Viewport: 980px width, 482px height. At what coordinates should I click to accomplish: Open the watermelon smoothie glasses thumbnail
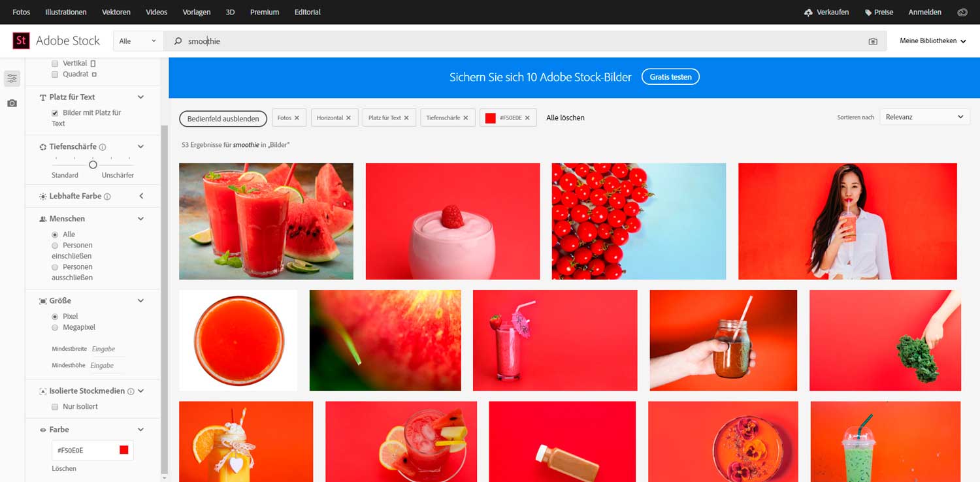266,221
